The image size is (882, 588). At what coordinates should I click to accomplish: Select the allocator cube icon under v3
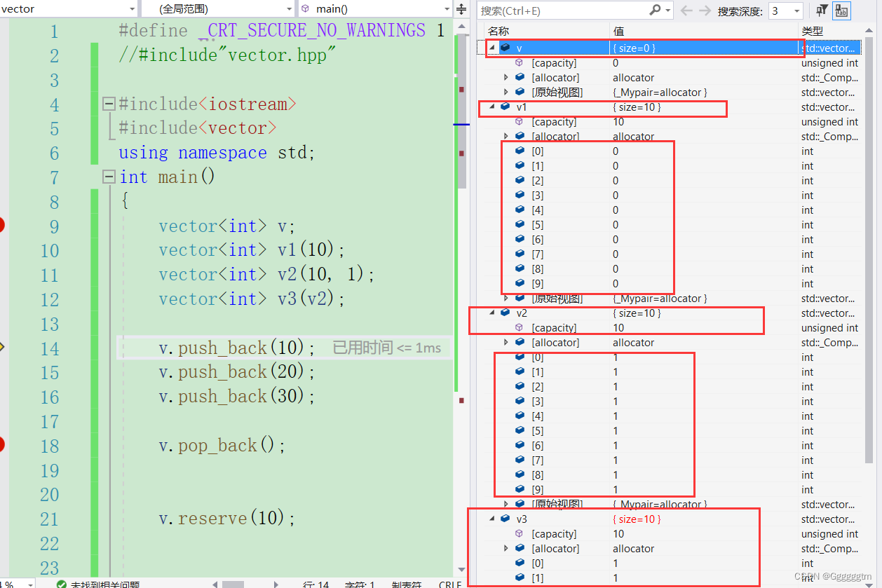[518, 548]
